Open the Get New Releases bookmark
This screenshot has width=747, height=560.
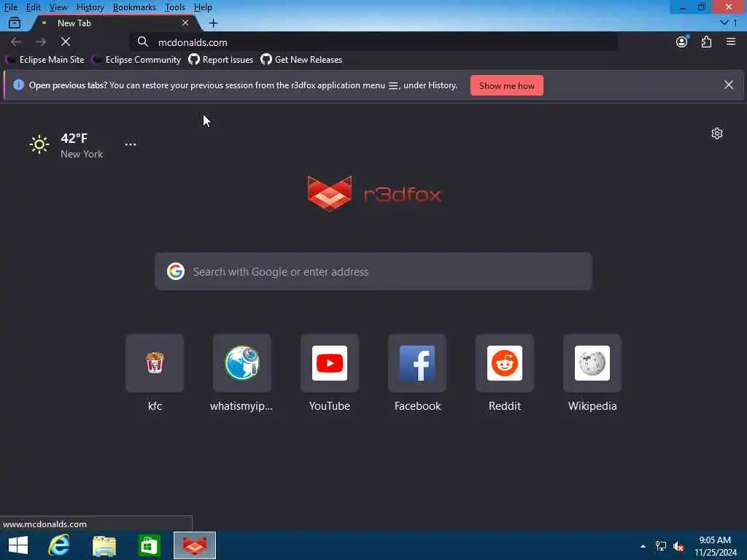pos(301,60)
